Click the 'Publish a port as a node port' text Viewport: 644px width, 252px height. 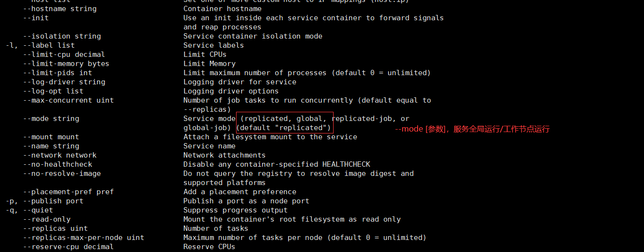click(x=246, y=201)
